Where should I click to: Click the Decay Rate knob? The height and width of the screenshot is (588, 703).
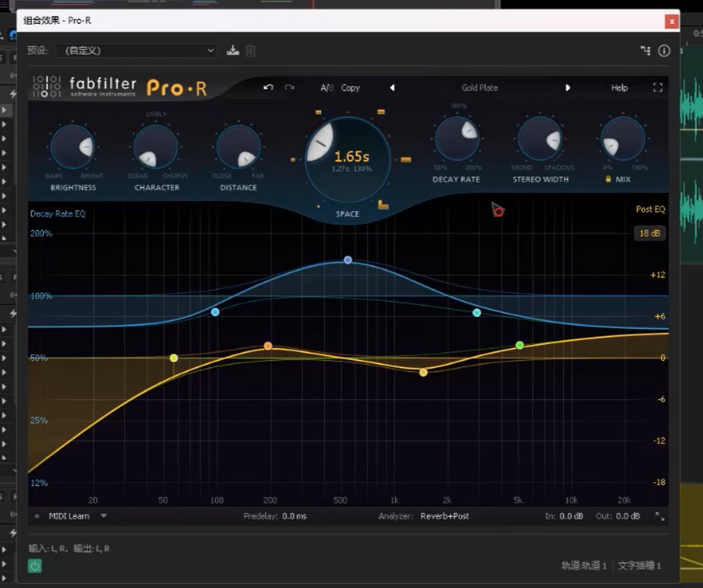(456, 138)
